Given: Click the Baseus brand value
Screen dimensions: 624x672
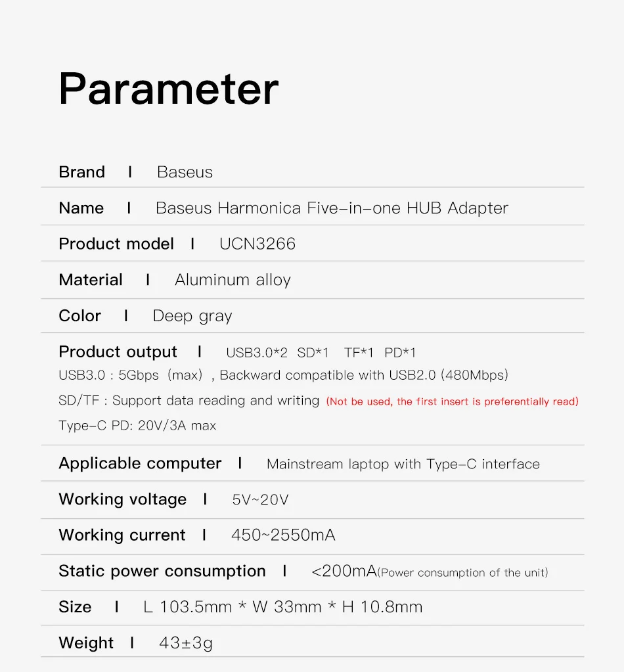Looking at the screenshot, I should point(185,172).
